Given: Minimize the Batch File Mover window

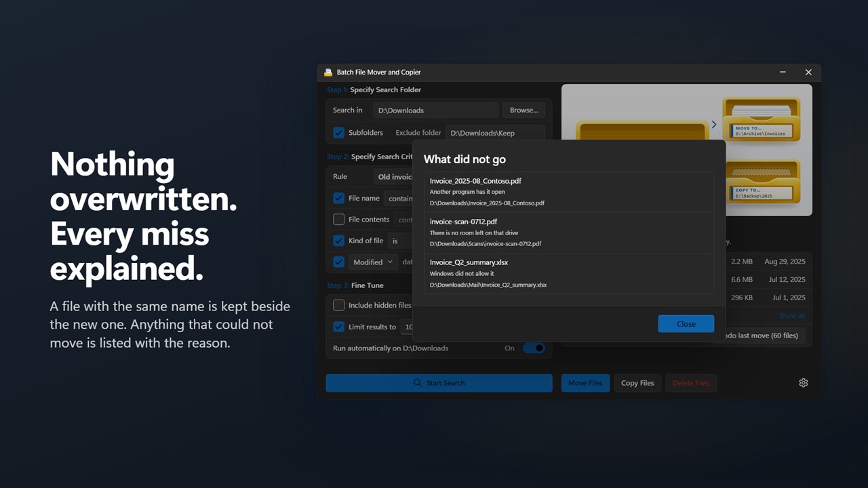Looking at the screenshot, I should pyautogui.click(x=783, y=72).
